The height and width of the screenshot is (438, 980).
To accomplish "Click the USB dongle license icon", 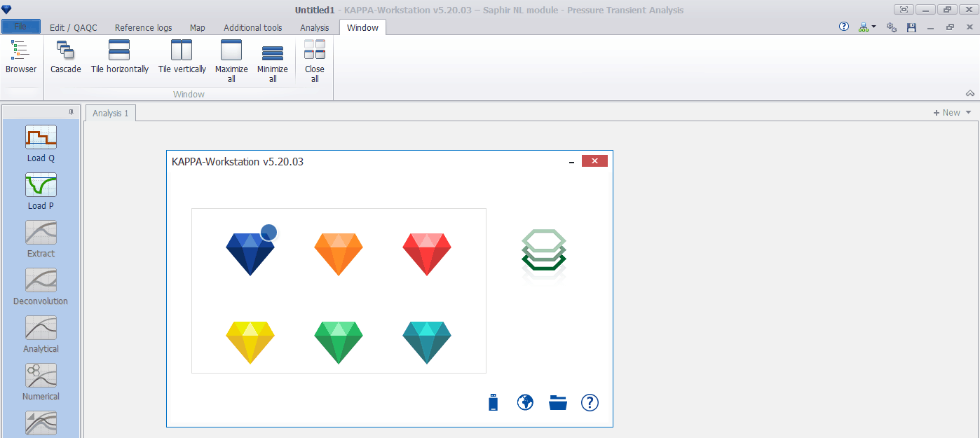I will [493, 402].
